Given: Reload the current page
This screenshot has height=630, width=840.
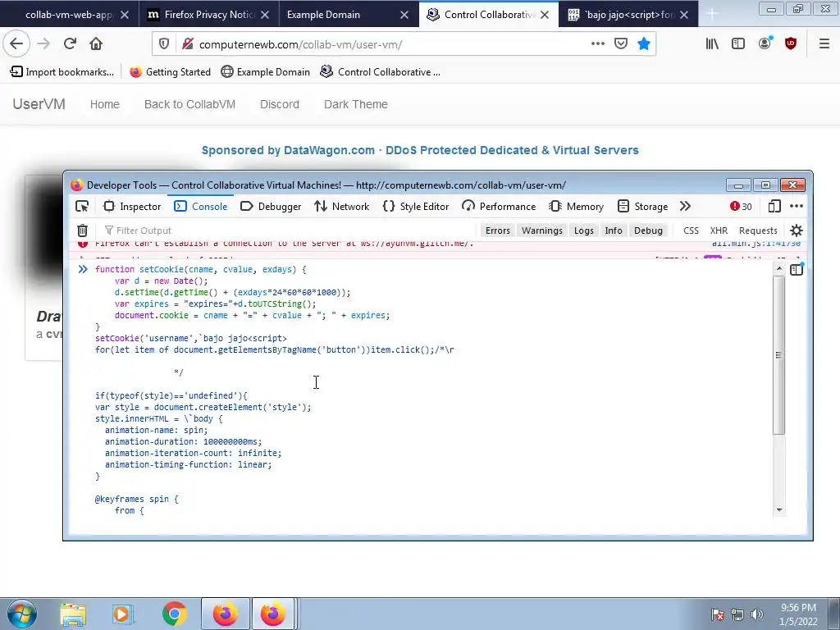Looking at the screenshot, I should coord(70,43).
